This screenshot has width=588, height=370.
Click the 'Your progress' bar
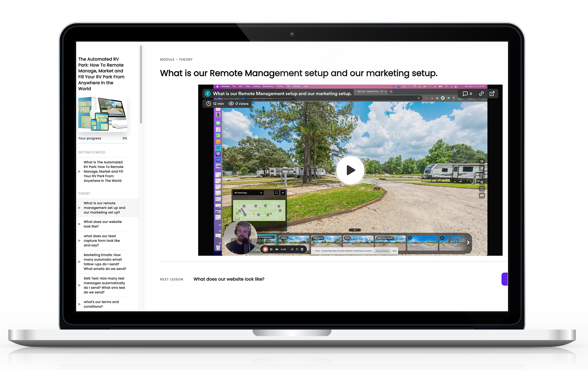(103, 143)
